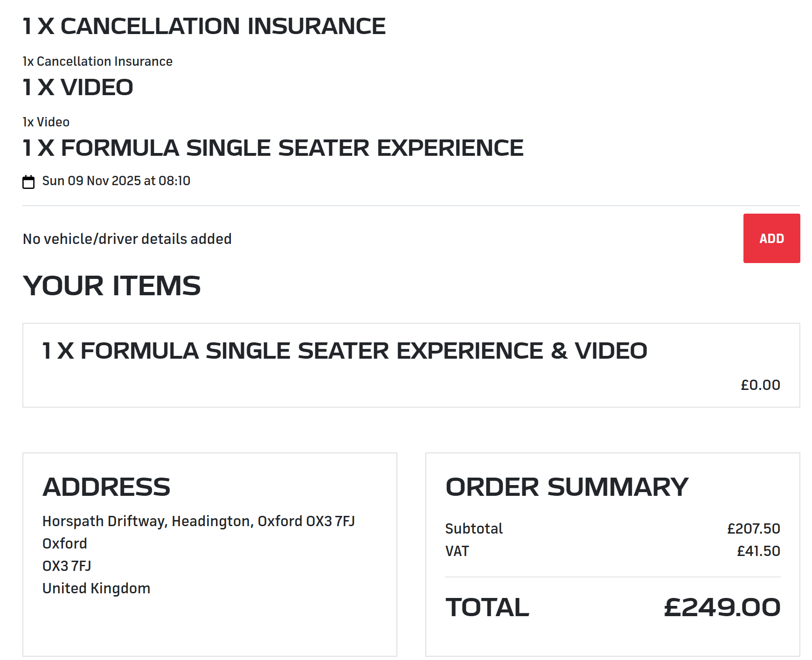812x660 pixels.
Task: Select the 1 X VIDEO heading
Action: pyautogui.click(x=78, y=87)
